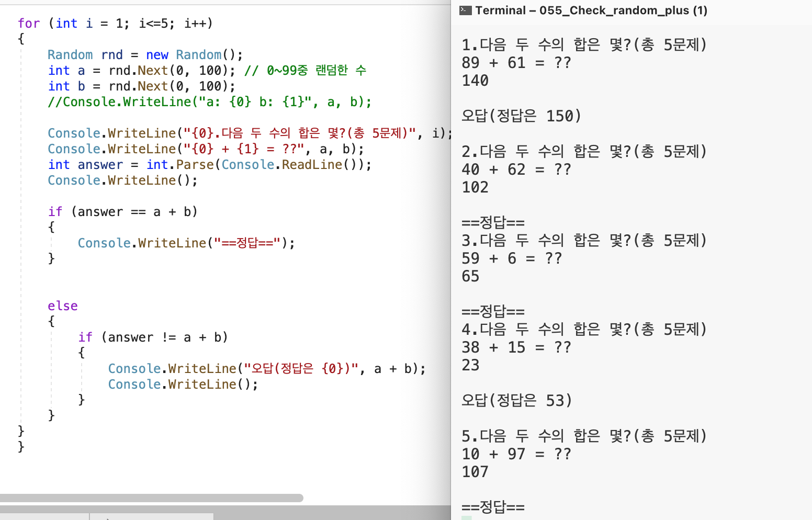812x520 pixels.
Task: Click the '// 0~99중 랜덤한 수' comment
Action: point(306,70)
